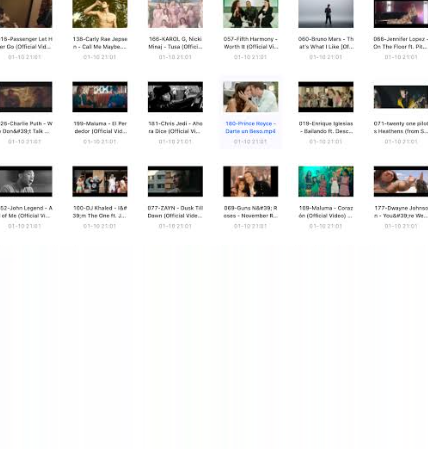Screen dimensions: 428x449
Task: Click the file name "071-twenty one pilots Heathens"
Action: 401,127
